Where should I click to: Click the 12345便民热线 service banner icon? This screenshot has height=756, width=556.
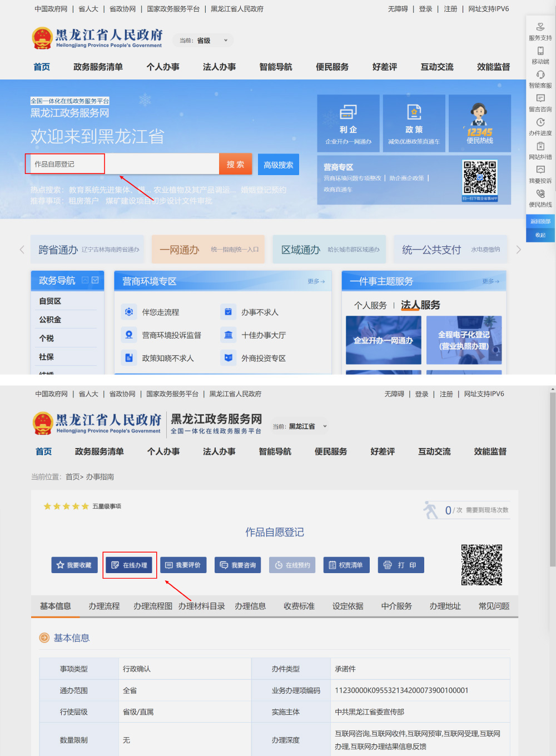(479, 122)
